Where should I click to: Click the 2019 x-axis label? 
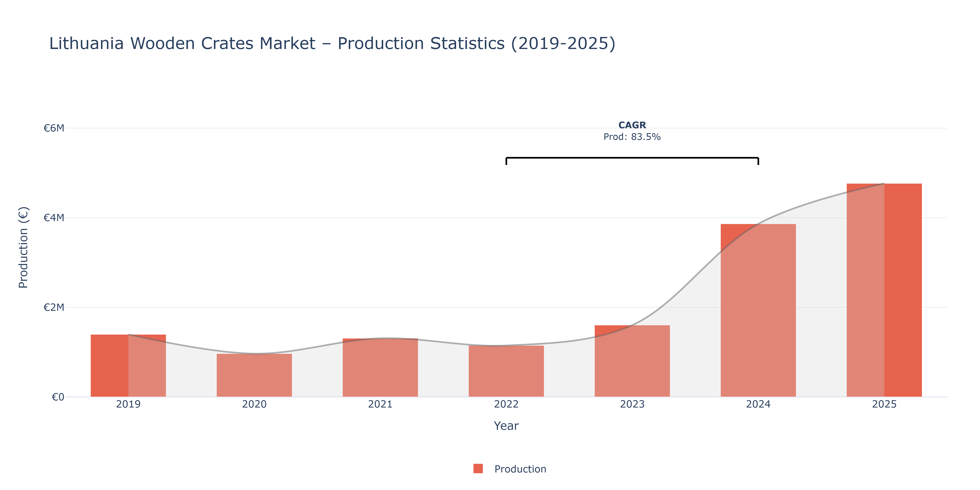128,404
